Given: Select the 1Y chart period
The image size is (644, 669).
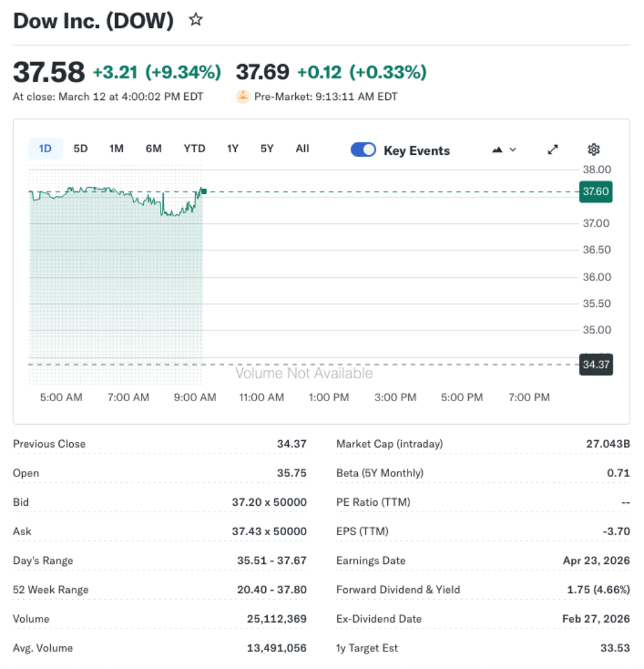Looking at the screenshot, I should (233, 148).
